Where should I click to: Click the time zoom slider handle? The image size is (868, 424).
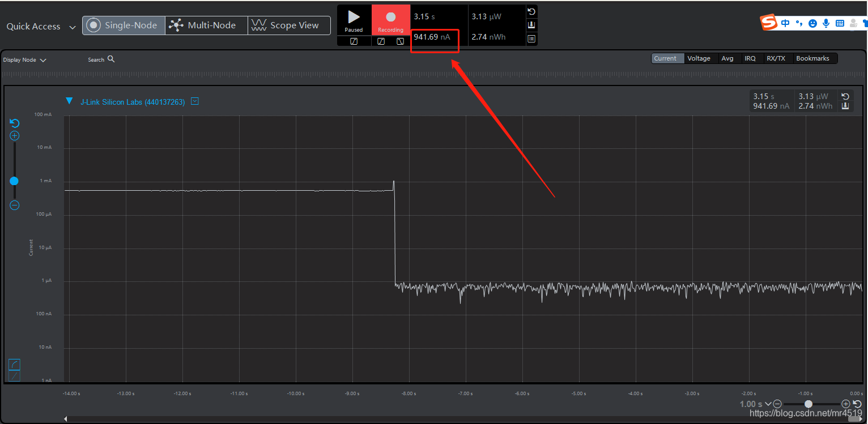[x=809, y=404]
